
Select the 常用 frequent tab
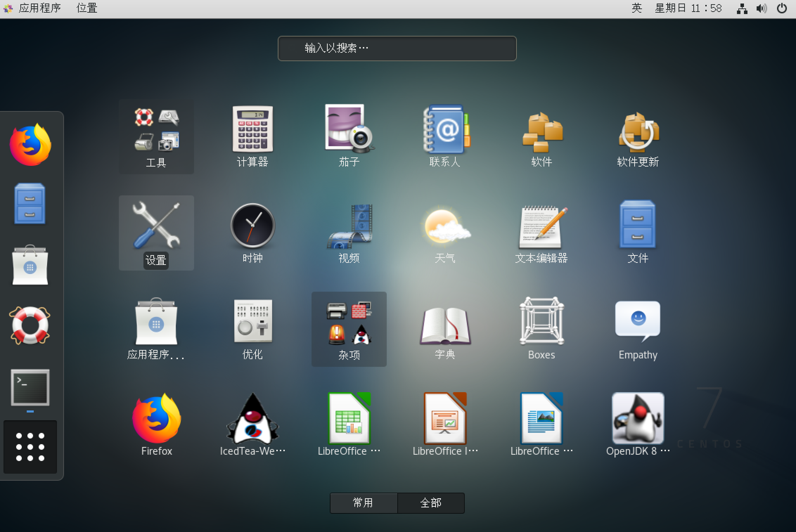coord(363,503)
